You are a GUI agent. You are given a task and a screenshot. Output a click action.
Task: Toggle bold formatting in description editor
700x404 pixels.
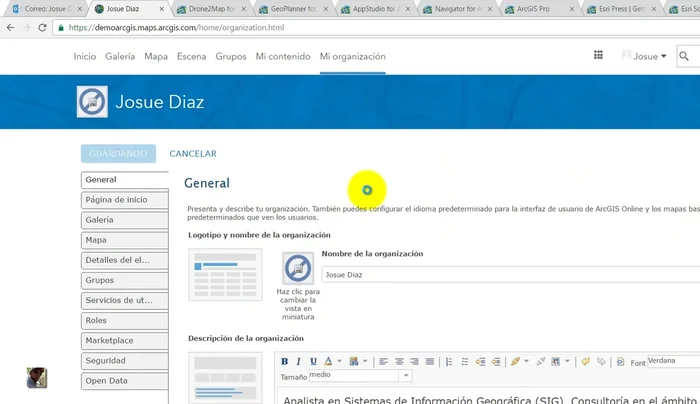[x=284, y=362]
